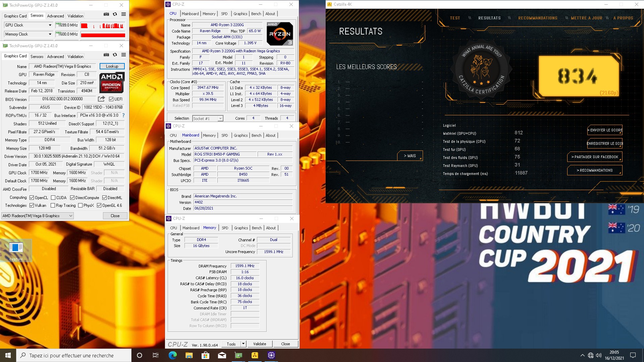644x362 pixels.
Task: Click PARTAGER SUR FACEBOOK in Catzilla
Action: coord(595,157)
